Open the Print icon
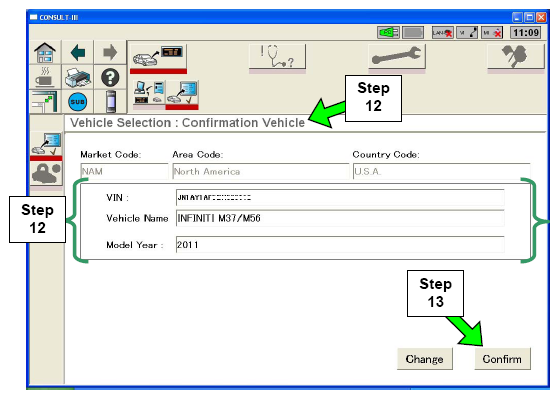This screenshot has height=399, width=559. click(78, 77)
